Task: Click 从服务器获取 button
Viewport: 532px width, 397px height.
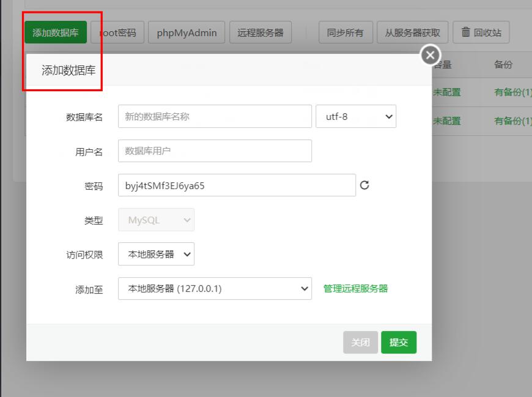Action: [x=412, y=32]
